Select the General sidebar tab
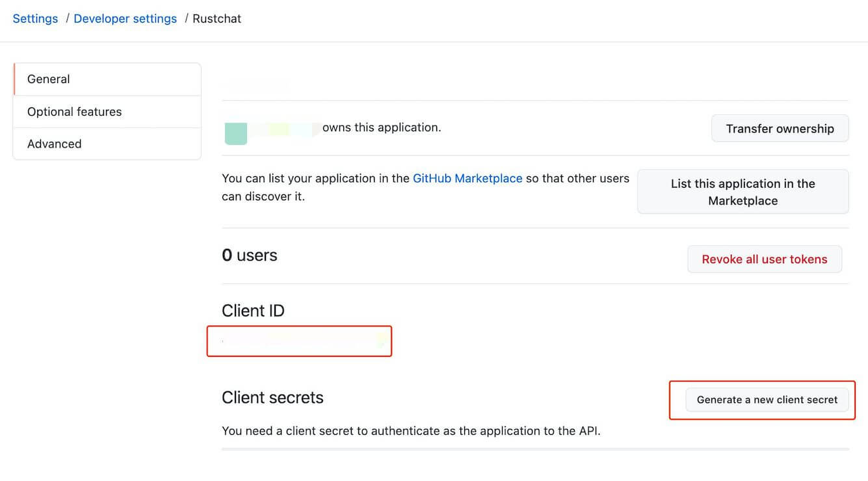 point(48,79)
